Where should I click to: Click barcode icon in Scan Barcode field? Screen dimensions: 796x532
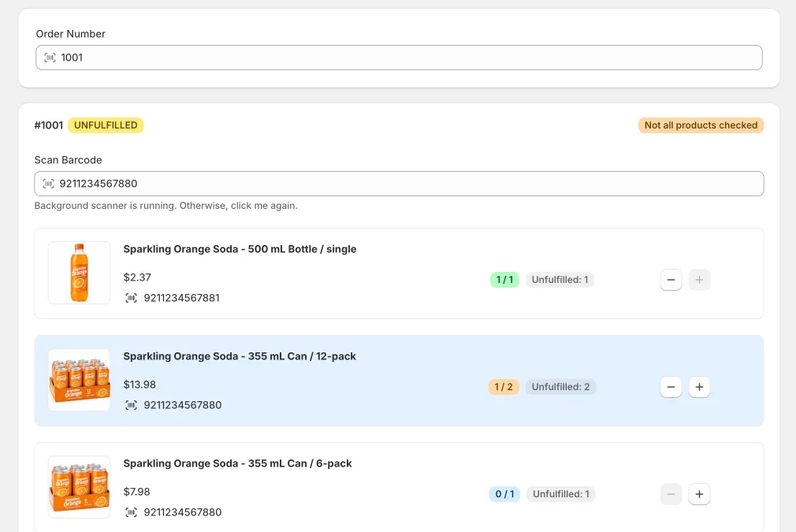(48, 184)
